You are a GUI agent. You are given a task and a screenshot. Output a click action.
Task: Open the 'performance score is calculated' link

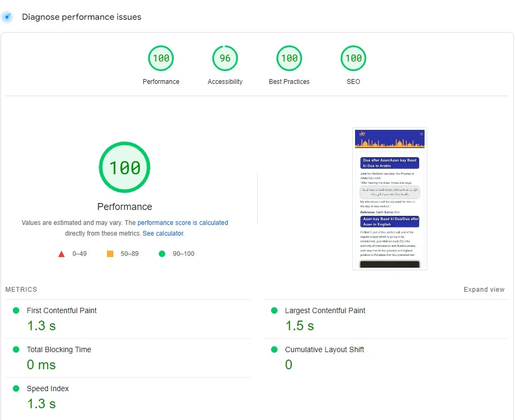tap(183, 223)
